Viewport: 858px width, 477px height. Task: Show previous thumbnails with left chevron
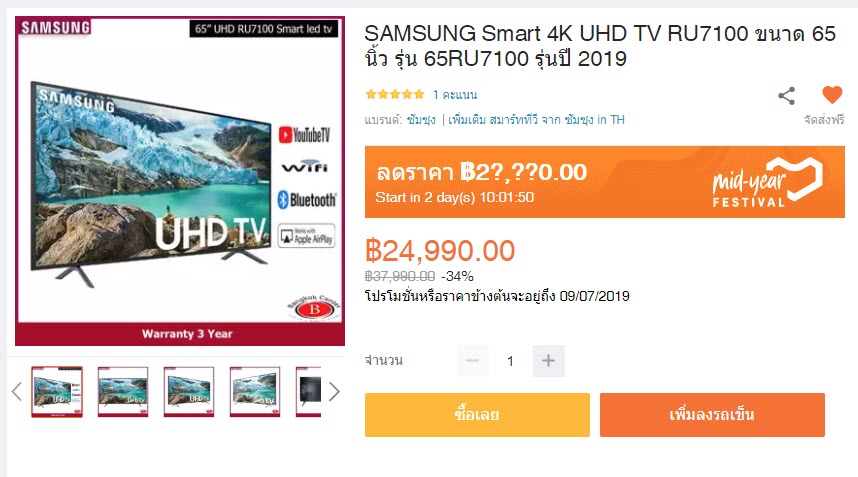click(16, 392)
